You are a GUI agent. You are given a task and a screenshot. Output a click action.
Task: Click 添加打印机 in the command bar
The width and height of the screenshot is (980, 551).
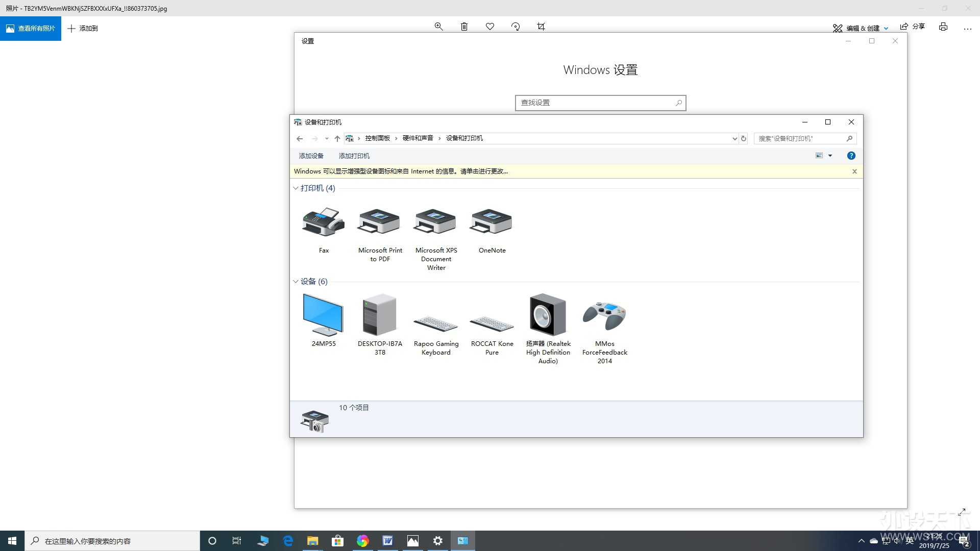click(x=354, y=156)
